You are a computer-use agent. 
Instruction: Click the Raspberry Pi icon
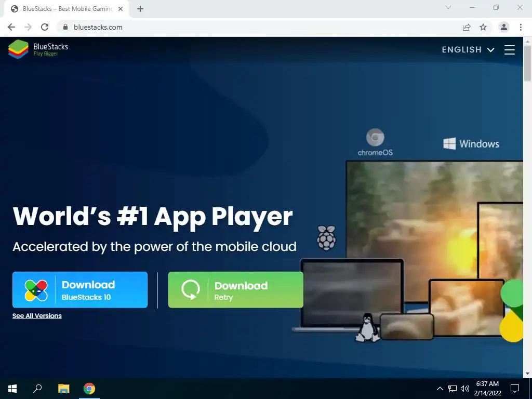[326, 238]
